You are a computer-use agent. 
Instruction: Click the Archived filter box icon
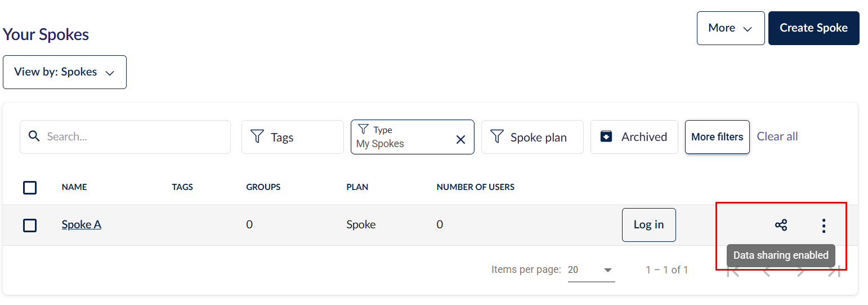(606, 136)
